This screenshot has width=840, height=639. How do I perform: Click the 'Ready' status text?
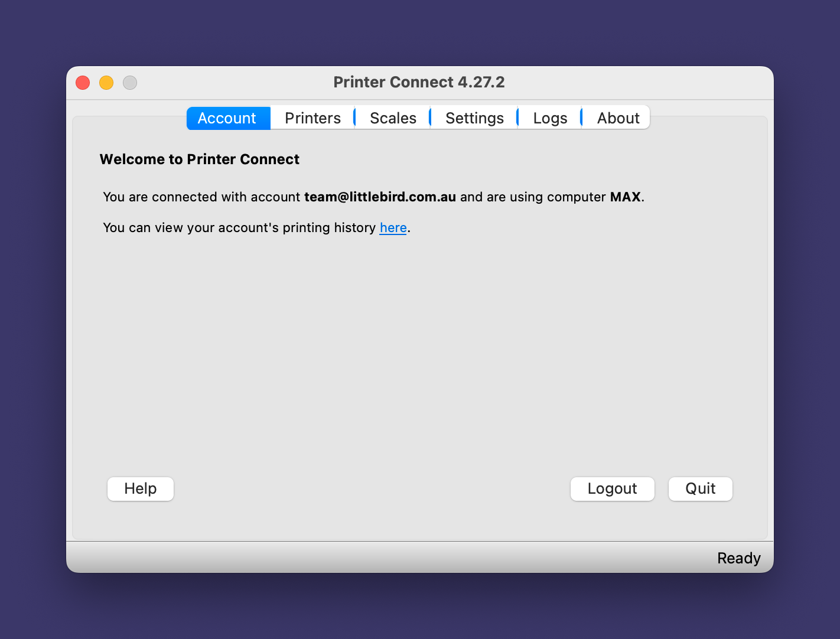tap(738, 558)
